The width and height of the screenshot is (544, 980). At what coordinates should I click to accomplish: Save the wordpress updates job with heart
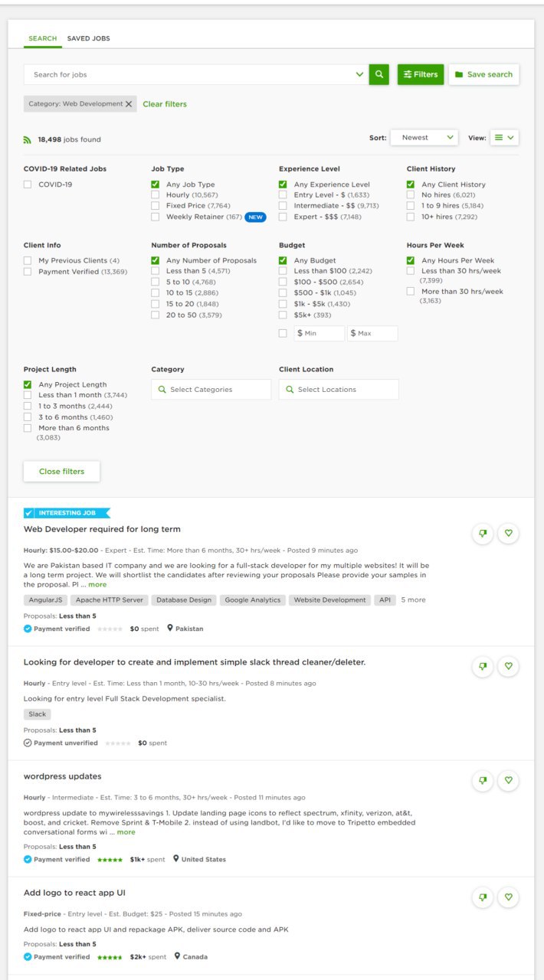point(508,781)
